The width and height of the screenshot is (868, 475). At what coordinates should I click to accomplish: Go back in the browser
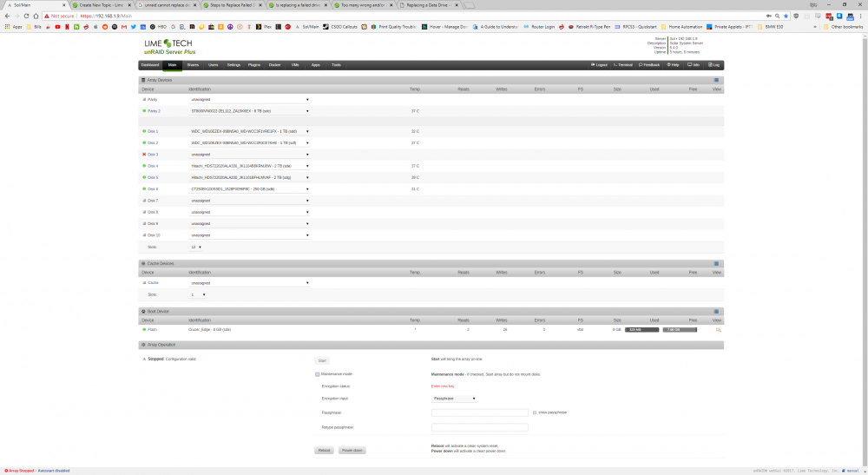click(x=7, y=16)
